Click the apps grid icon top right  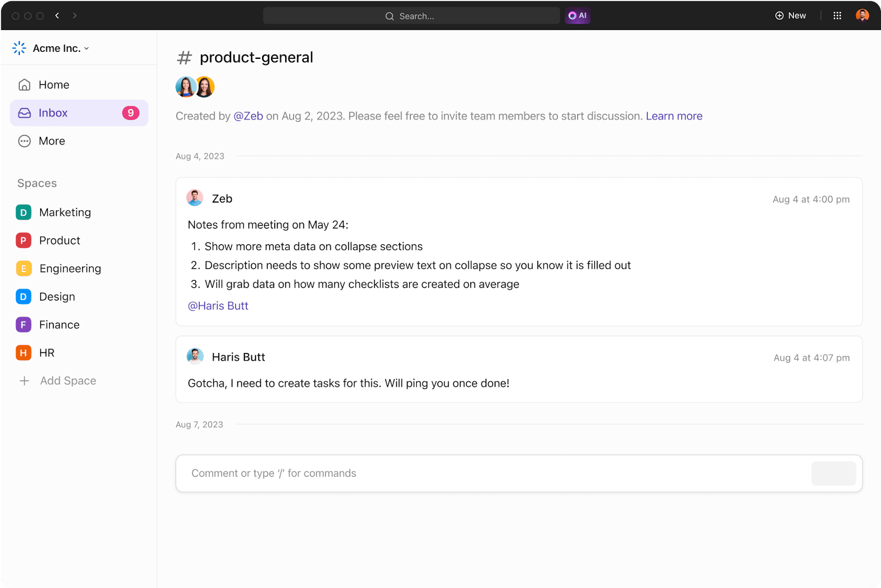click(x=838, y=15)
